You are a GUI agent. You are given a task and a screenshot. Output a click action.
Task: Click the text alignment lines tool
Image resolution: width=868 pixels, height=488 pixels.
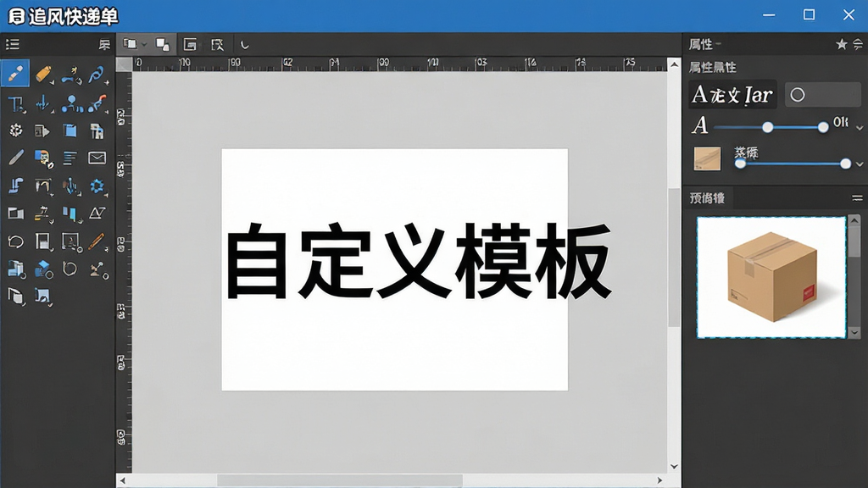70,158
